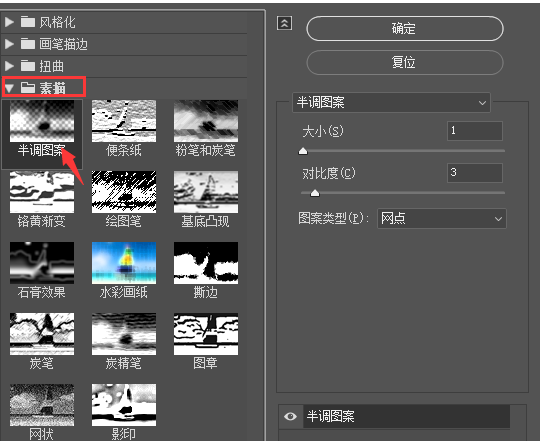540x441 pixels.
Task: Open the 图案类型 dropdown showing 网点
Action: click(x=442, y=219)
